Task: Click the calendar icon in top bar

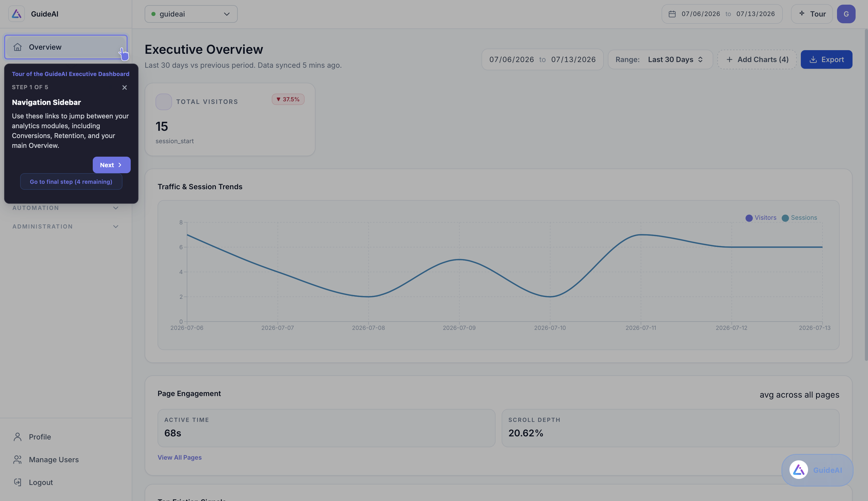Action: (672, 14)
